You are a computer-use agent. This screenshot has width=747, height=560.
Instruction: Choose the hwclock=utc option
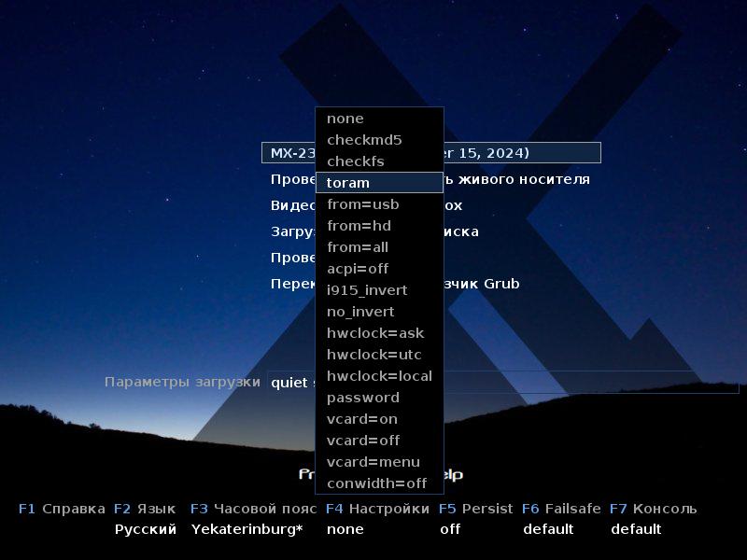(379, 355)
